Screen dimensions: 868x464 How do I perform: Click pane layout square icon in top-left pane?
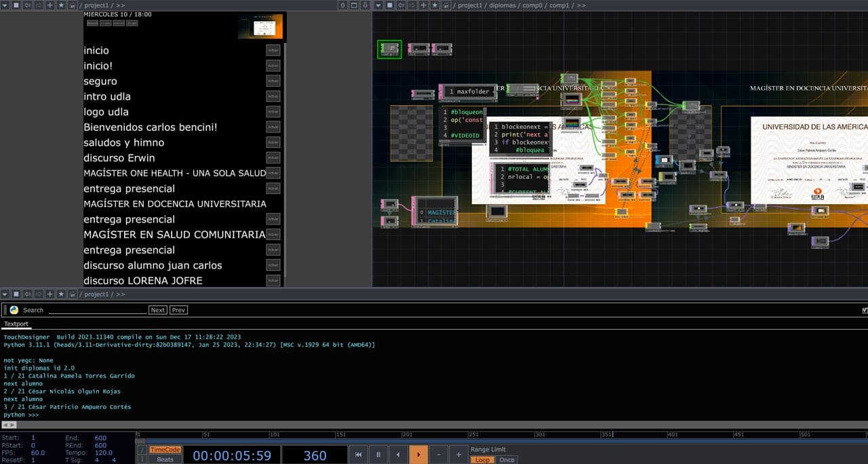click(16, 5)
